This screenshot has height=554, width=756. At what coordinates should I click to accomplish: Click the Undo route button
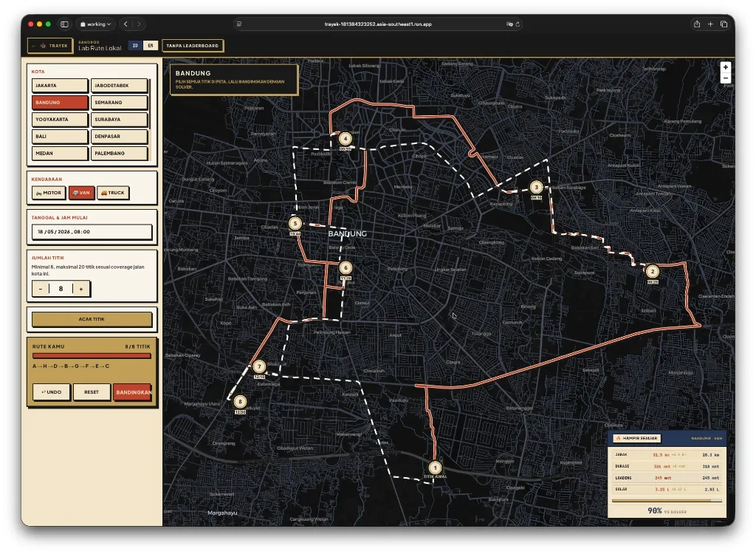tap(51, 391)
